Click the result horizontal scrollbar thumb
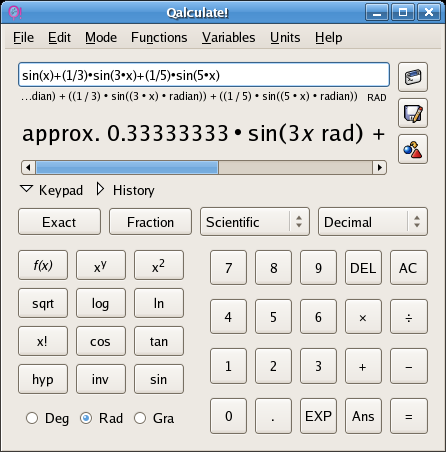 (x=127, y=167)
